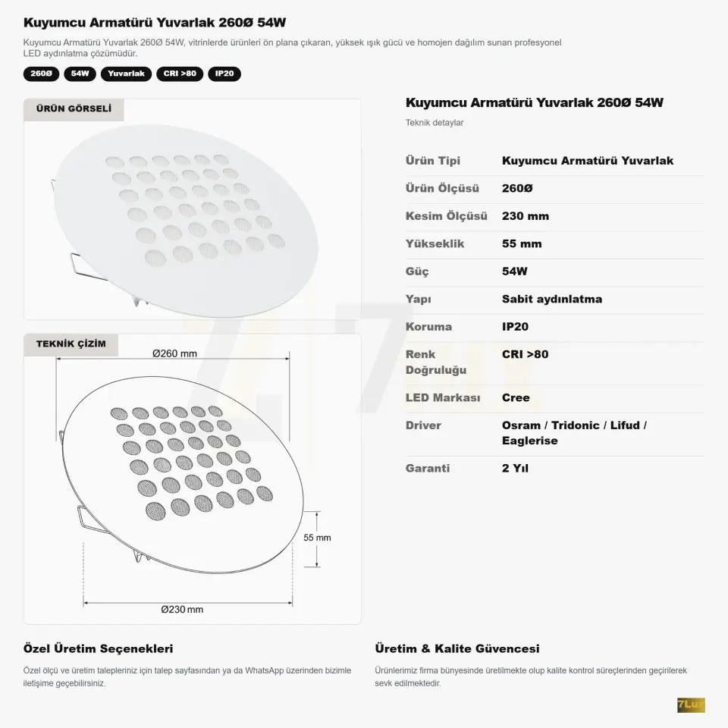Click the Kesim Ölçüsü 230 mm row
Viewport: 728px width, 728px height.
[555, 216]
